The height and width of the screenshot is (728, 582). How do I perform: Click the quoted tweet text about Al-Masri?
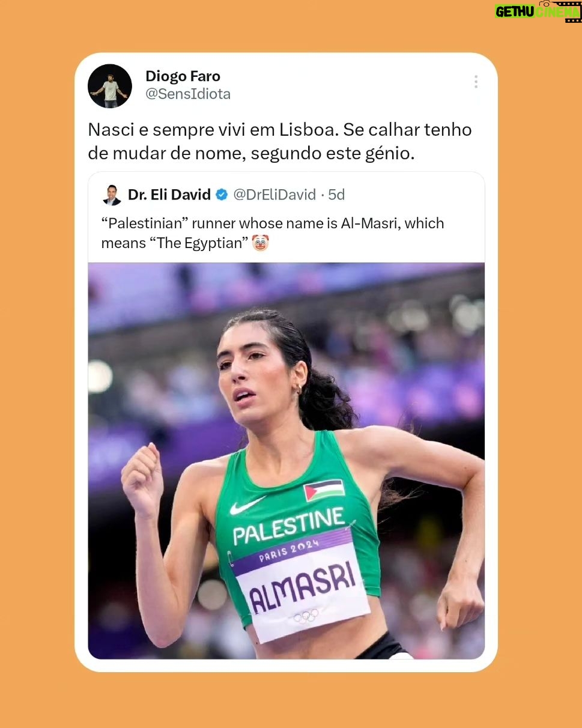pyautogui.click(x=273, y=233)
